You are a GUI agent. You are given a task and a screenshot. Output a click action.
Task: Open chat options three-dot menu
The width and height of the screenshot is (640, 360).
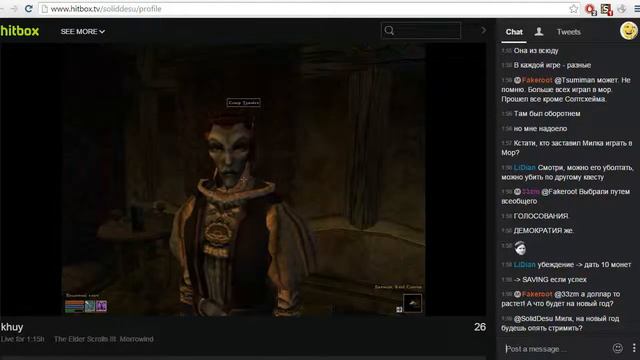pyautogui.click(x=634, y=348)
